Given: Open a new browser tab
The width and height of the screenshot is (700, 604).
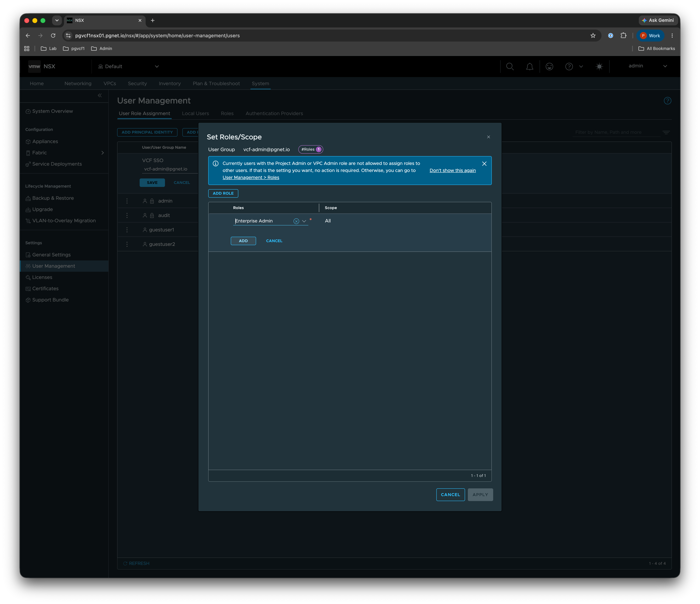Looking at the screenshot, I should point(153,21).
